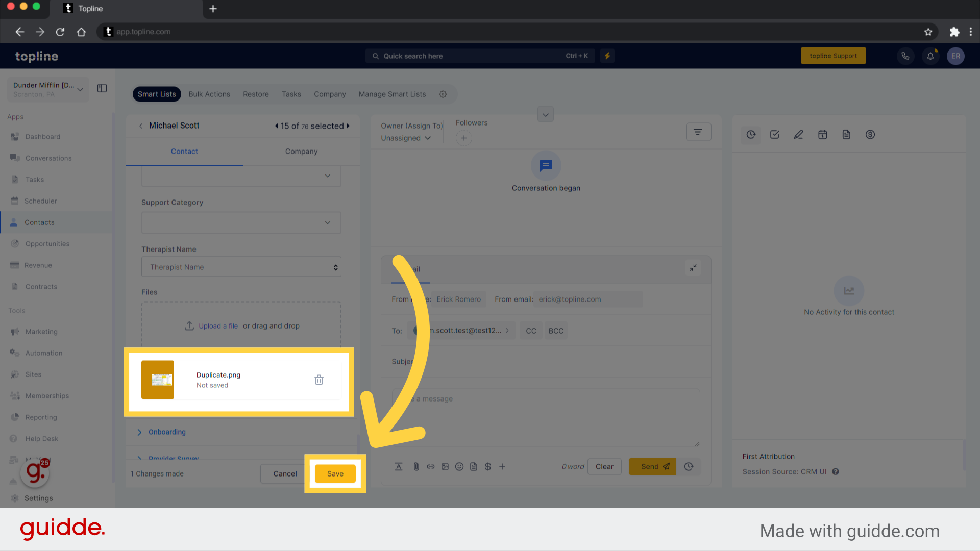Open the edit/pencil icon panel
This screenshot has width=980, height=551.
click(x=798, y=135)
